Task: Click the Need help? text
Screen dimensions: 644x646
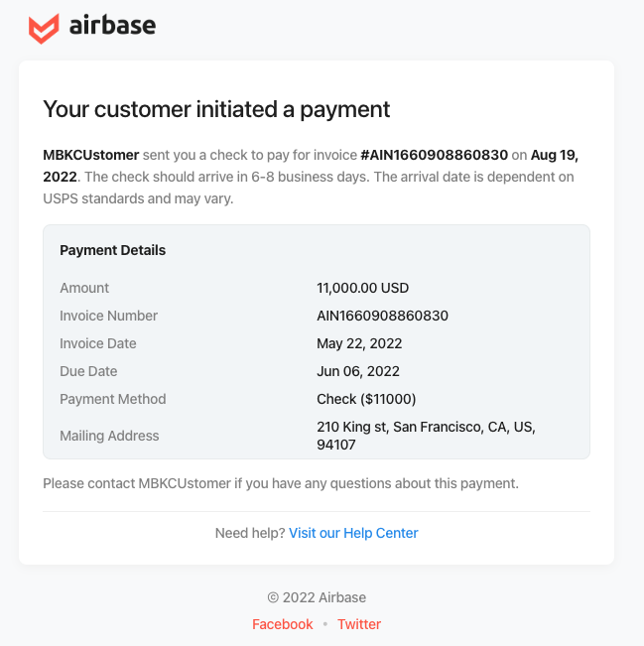Action: coord(250,533)
